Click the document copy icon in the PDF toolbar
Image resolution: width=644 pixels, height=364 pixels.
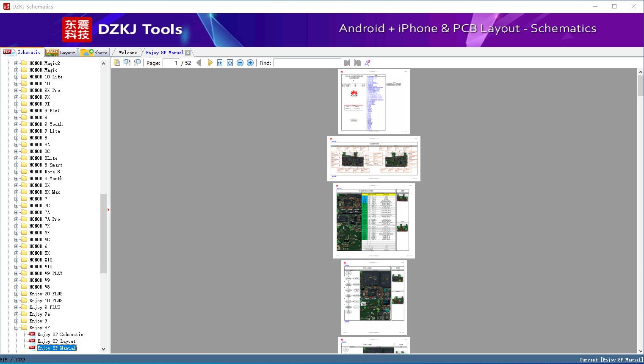[117, 63]
